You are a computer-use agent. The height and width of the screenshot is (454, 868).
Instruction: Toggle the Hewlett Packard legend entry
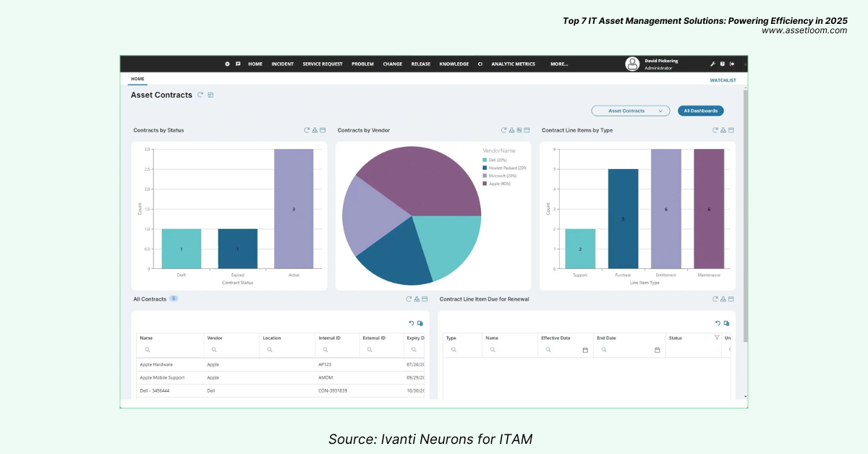504,168
